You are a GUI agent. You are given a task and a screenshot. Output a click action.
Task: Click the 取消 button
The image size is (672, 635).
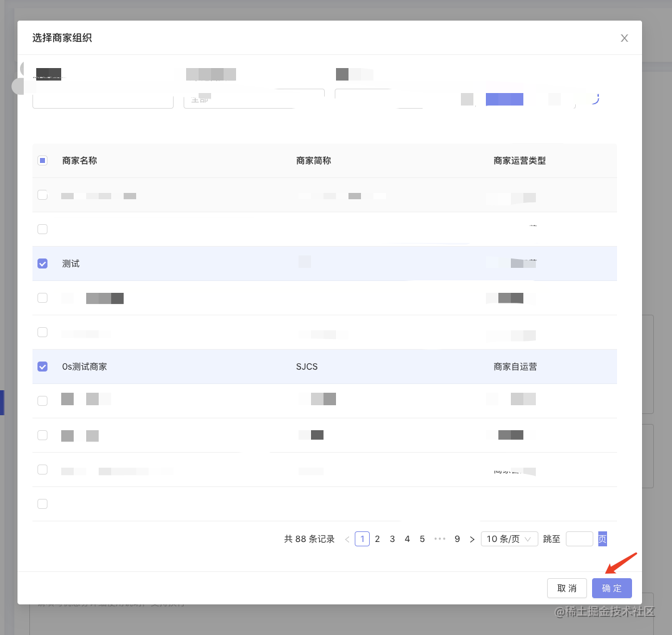[566, 588]
